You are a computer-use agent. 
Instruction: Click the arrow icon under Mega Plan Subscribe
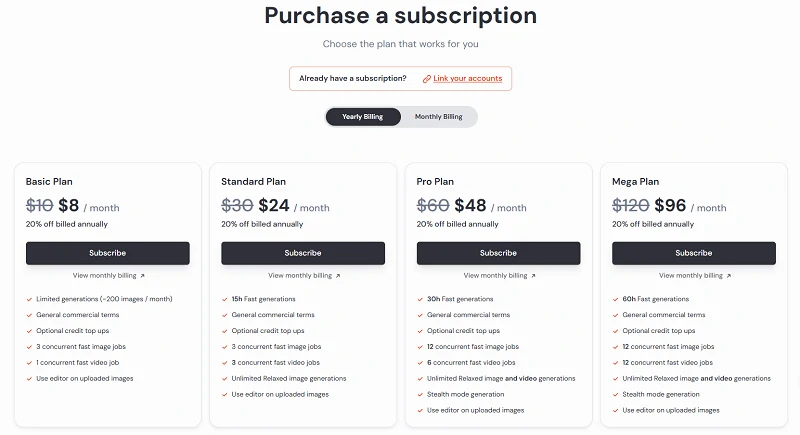tap(728, 276)
